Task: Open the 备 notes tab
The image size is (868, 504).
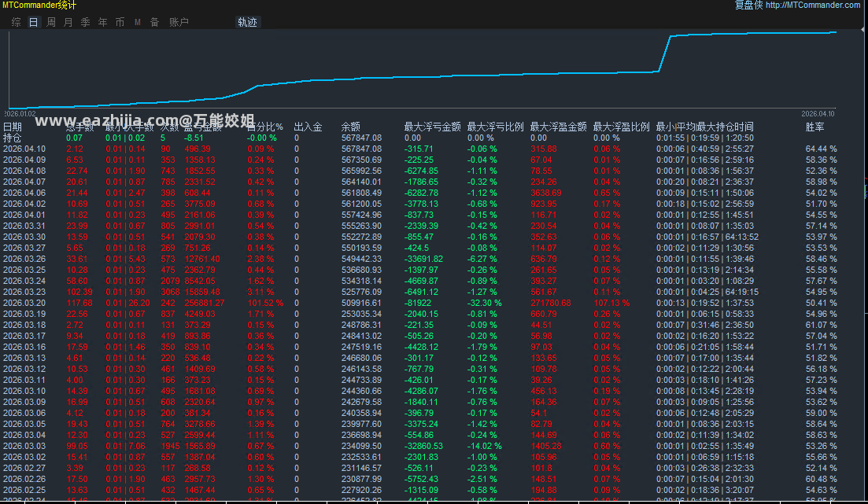Action: (x=154, y=22)
